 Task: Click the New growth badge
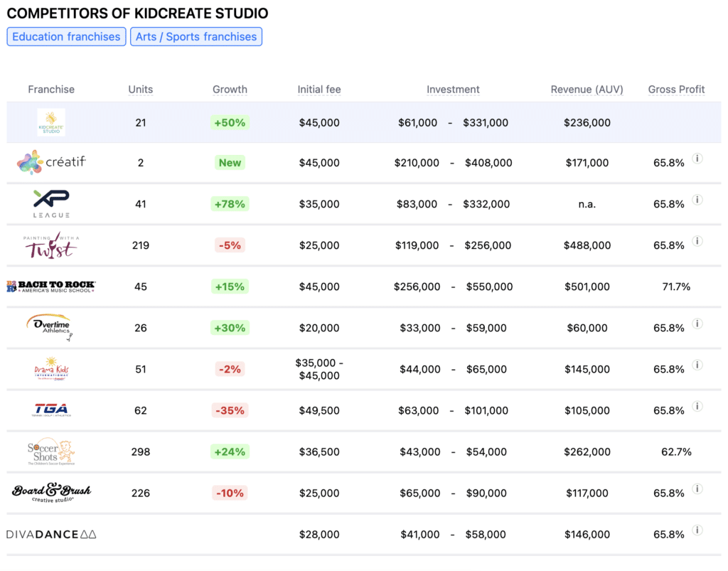[x=230, y=162]
